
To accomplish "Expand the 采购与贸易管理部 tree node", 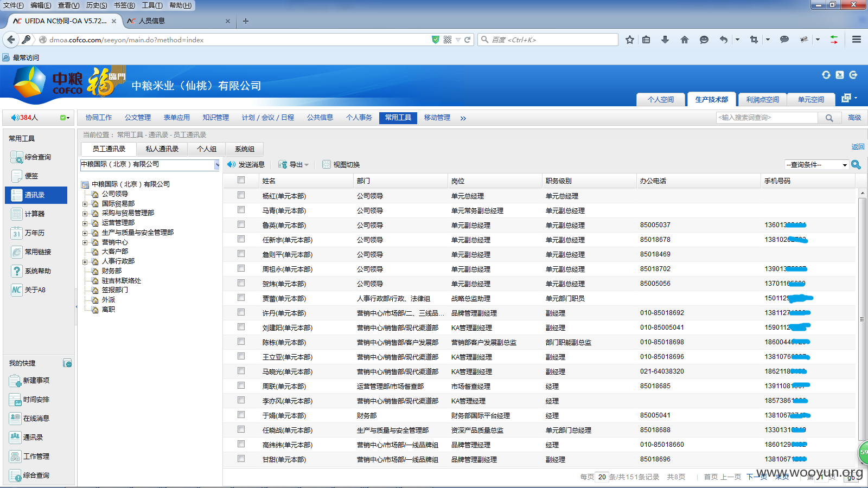I will (x=85, y=213).
